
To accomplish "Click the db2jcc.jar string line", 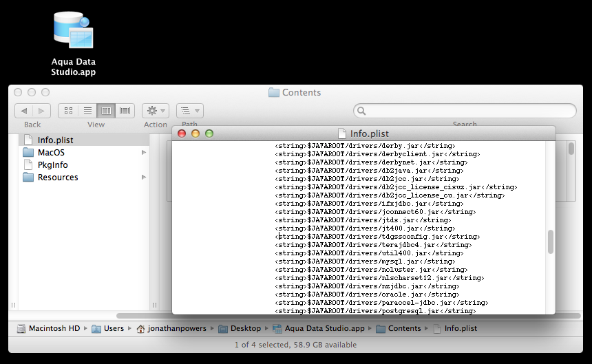I will 368,179.
